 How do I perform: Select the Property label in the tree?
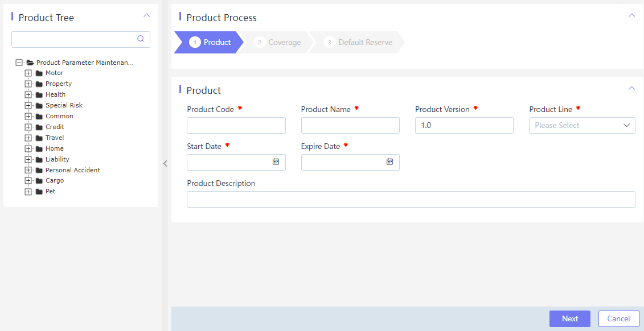coord(59,84)
